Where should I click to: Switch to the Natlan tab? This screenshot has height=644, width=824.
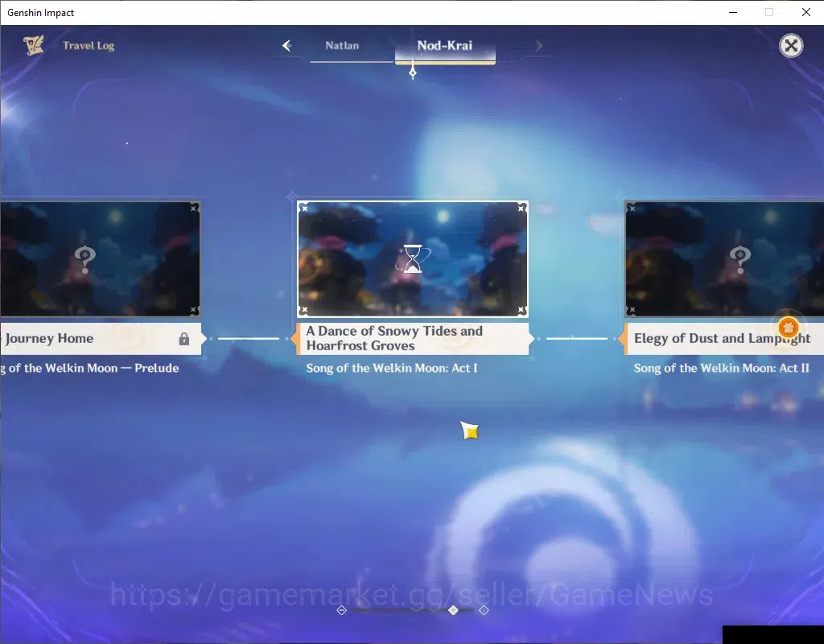(342, 46)
